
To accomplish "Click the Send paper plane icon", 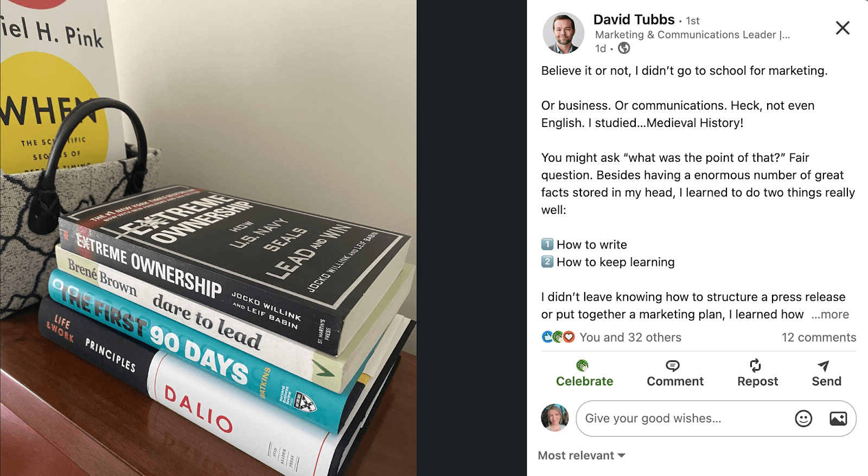I will (x=824, y=366).
